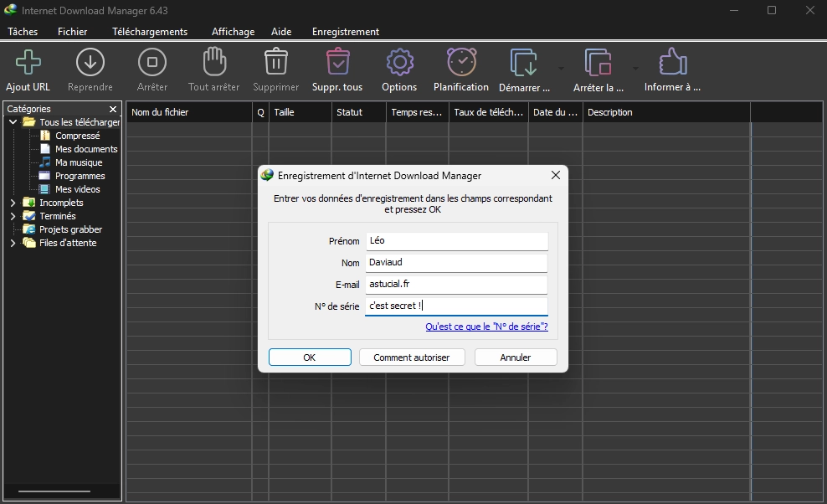827x504 pixels.
Task: Select the Projets grabber label
Action: (x=70, y=229)
